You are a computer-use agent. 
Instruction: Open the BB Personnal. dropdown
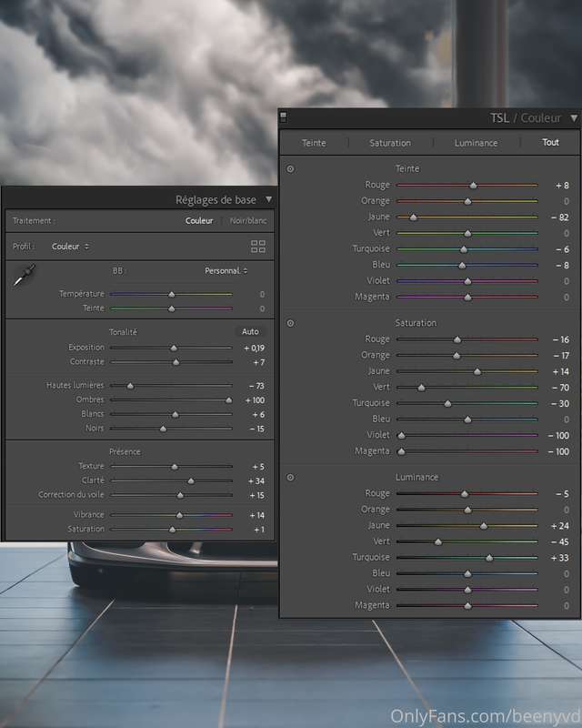click(226, 270)
